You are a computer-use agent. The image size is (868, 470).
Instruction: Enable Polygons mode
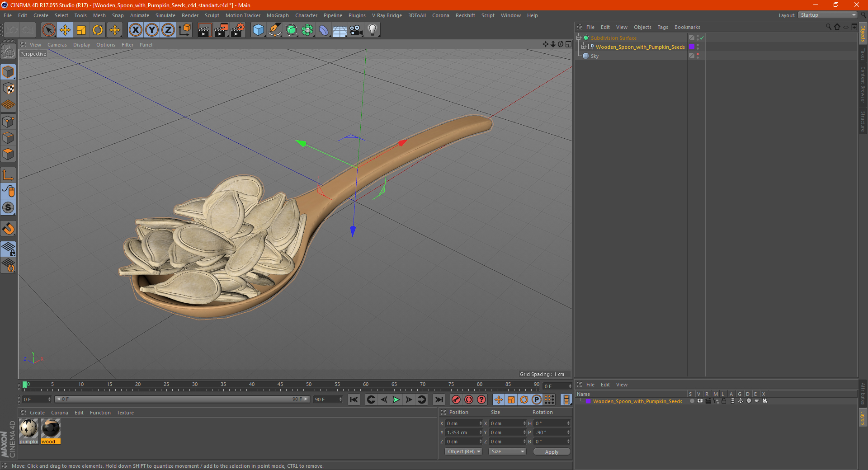pyautogui.click(x=8, y=154)
